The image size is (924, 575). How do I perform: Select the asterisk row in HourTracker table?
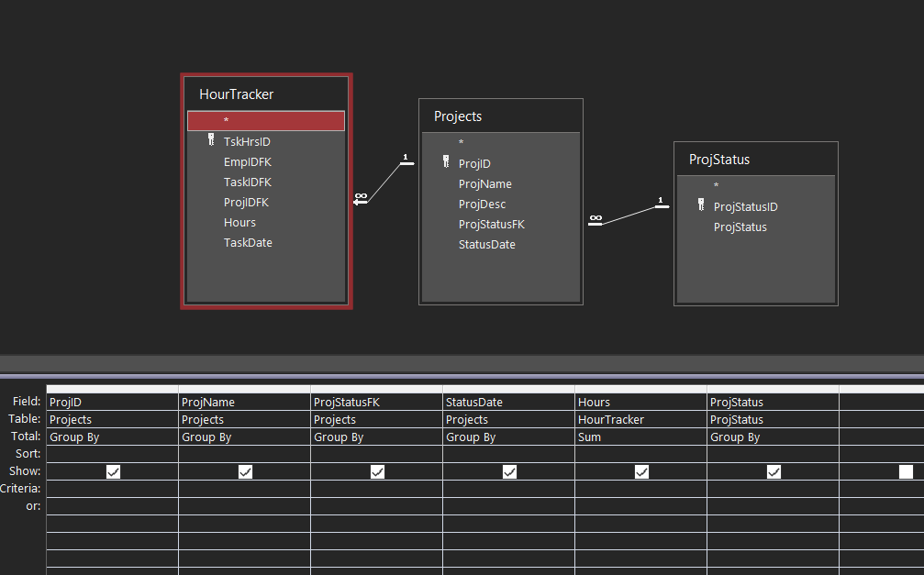(266, 121)
